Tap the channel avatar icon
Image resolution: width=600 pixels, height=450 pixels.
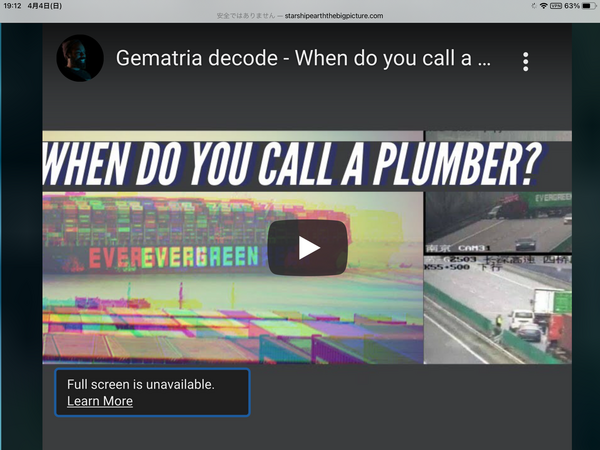point(80,58)
